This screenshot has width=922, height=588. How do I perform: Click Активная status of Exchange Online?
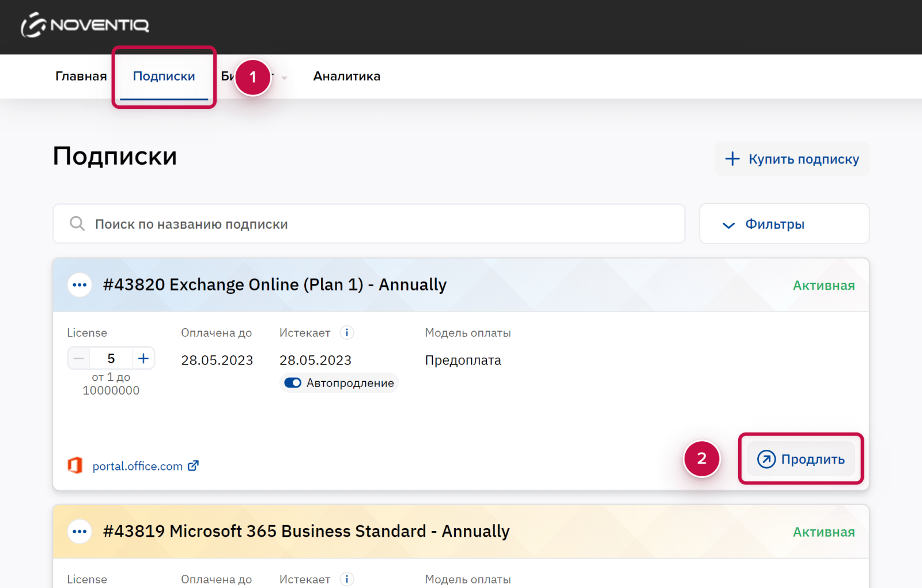[823, 285]
